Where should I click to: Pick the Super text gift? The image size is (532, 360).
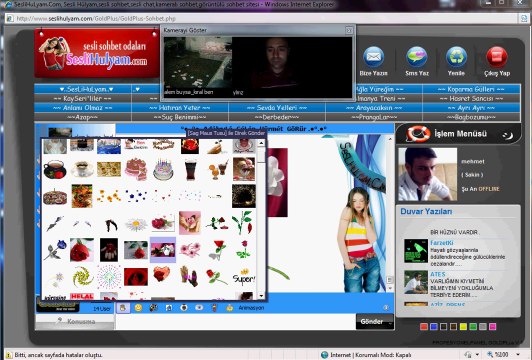click(244, 277)
